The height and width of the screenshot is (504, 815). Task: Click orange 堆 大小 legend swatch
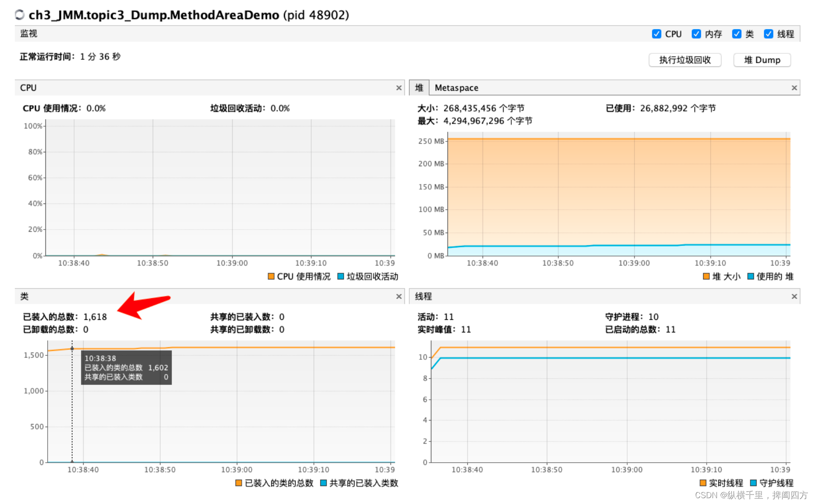[706, 276]
